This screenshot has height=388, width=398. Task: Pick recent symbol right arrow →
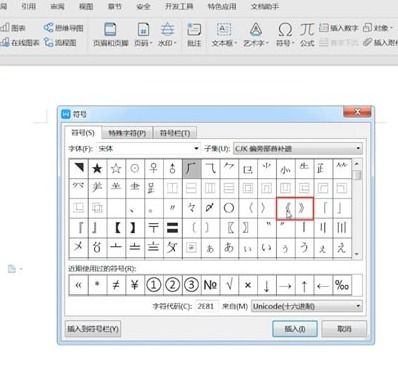tap(285, 285)
